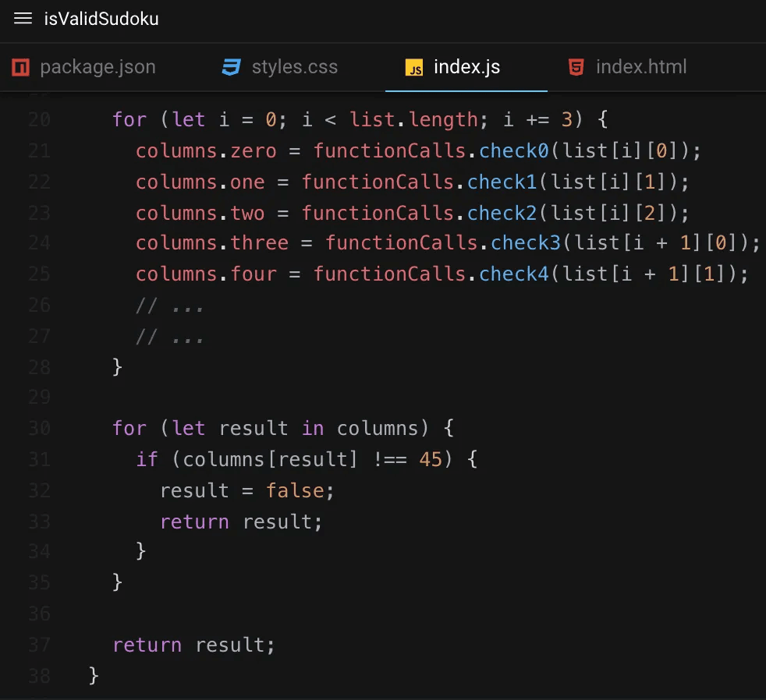Image resolution: width=766 pixels, height=700 pixels.
Task: Click the hamburger menu lines icon
Action: (23, 19)
